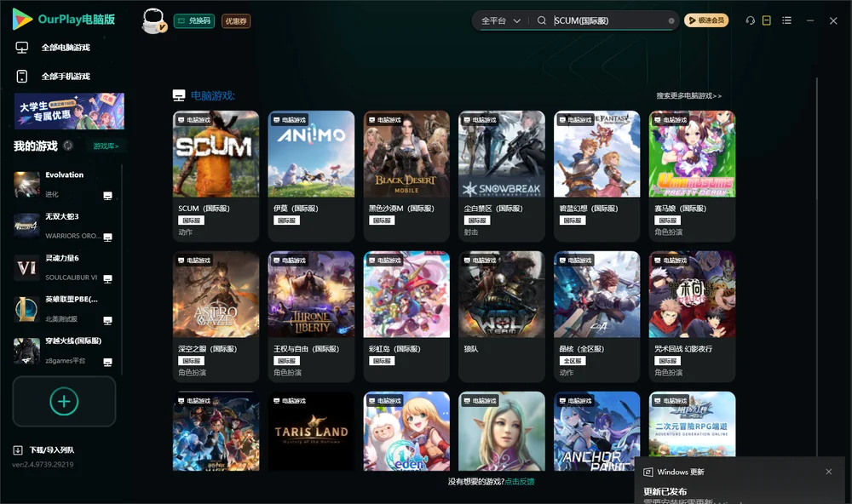Select the 尘白禁区 Snowbreak game card
The image size is (852, 504).
coord(502,176)
